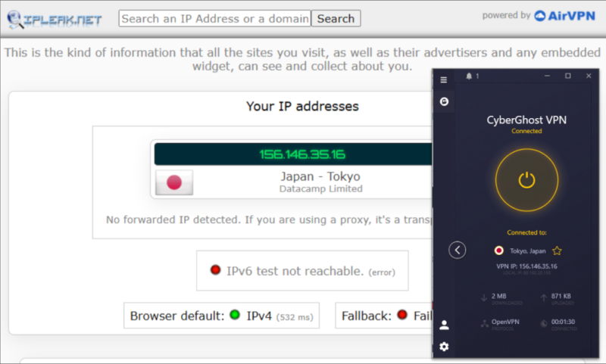Click the '(532 ms)' IPv4 latency value
606x364 pixels.
295,317
